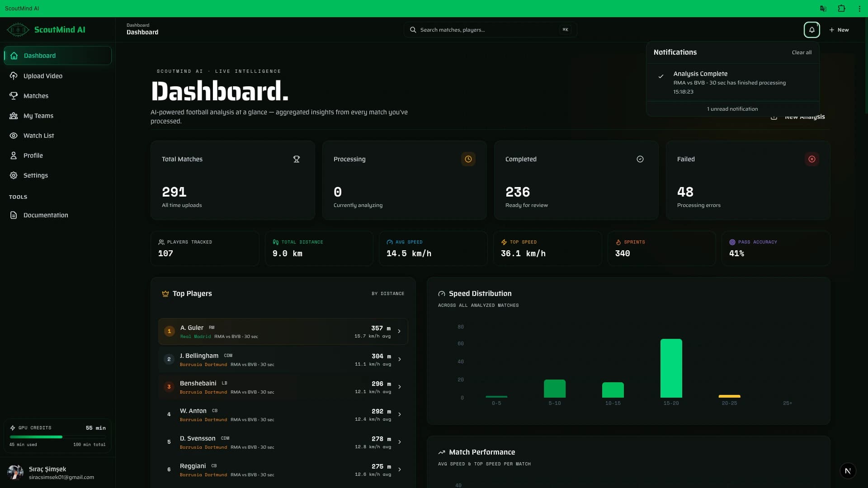
Task: Click the trophy icon in Total Matches card
Action: [x=297, y=159]
